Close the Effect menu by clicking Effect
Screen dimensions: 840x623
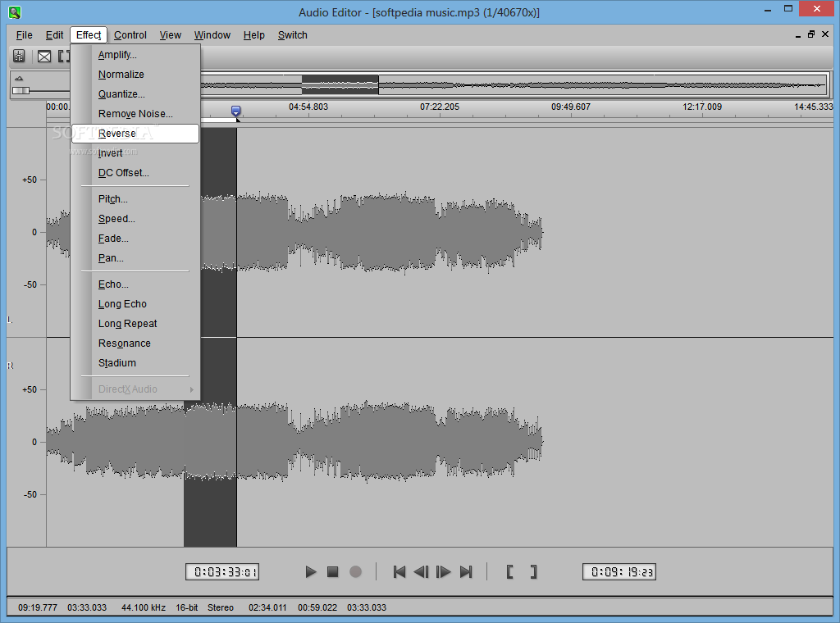[x=89, y=34]
